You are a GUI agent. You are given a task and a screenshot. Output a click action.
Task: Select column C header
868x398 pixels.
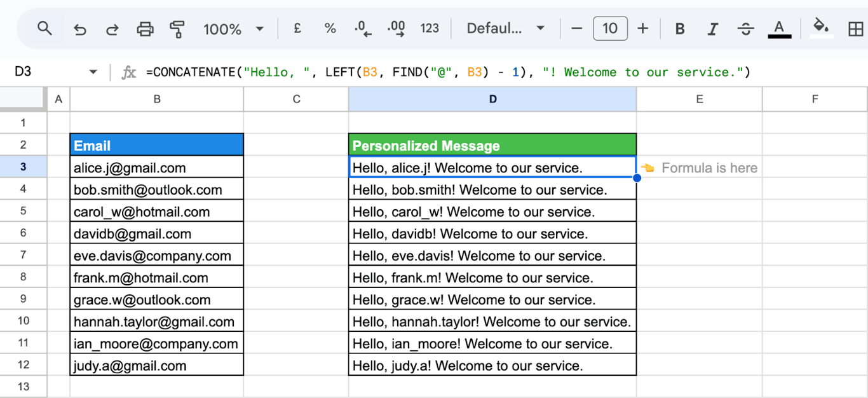coord(296,99)
